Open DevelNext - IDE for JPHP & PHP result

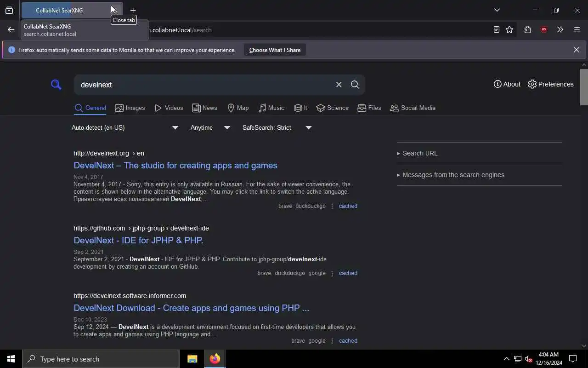pos(138,240)
